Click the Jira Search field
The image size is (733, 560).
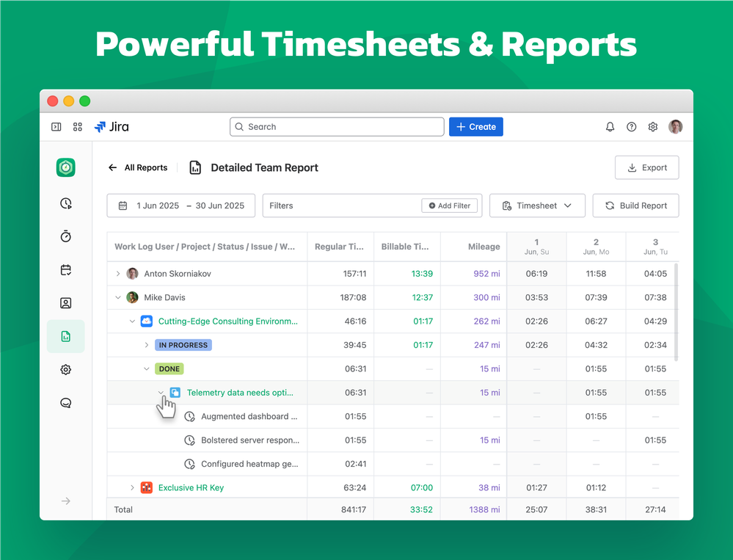coord(337,127)
